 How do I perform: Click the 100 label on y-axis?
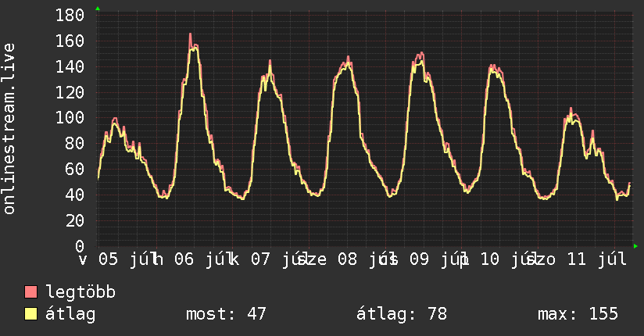(x=70, y=118)
